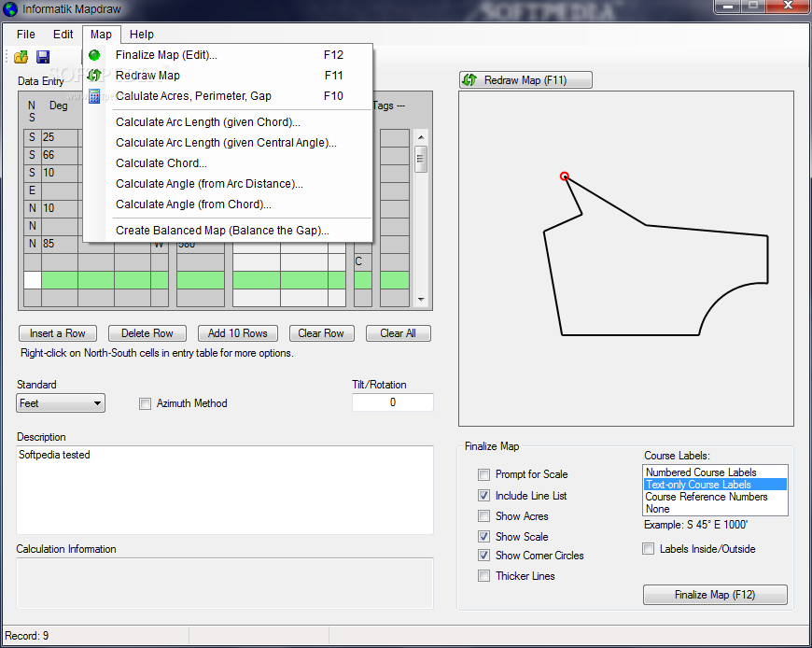
Task: Click the Redraw Map (F11) button
Action: coord(525,80)
